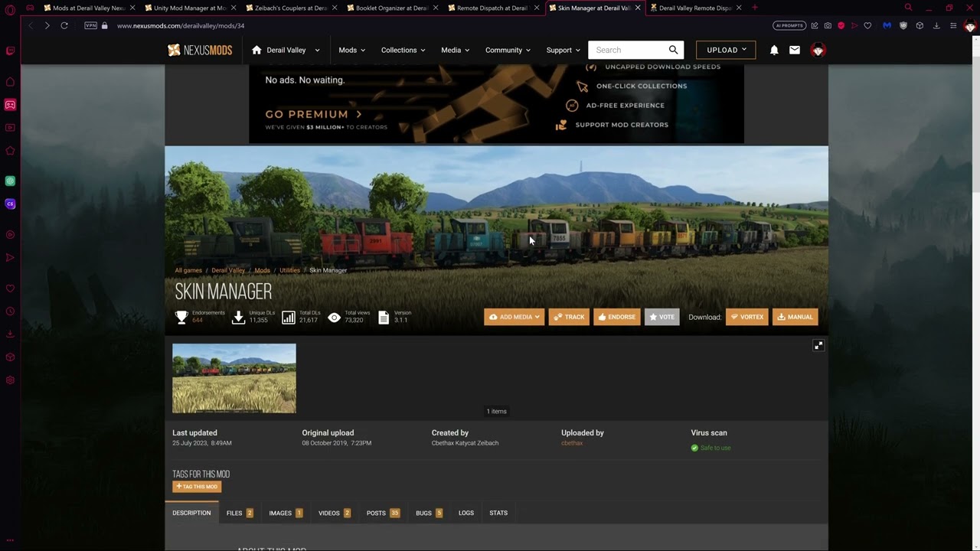Open sidebar Settings gear icon
Screen dimensions: 980x551
coord(10,380)
